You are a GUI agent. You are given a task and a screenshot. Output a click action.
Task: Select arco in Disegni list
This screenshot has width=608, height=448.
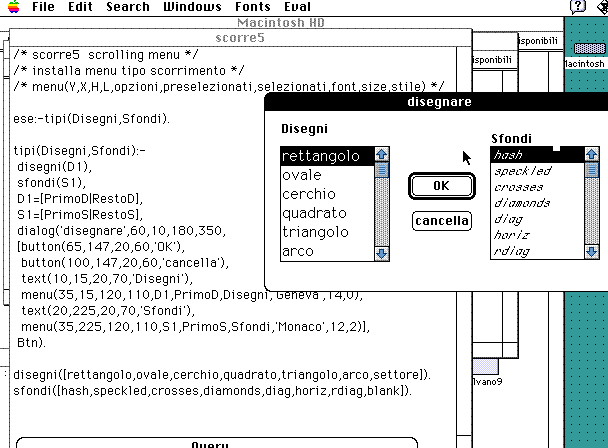[x=327, y=251]
